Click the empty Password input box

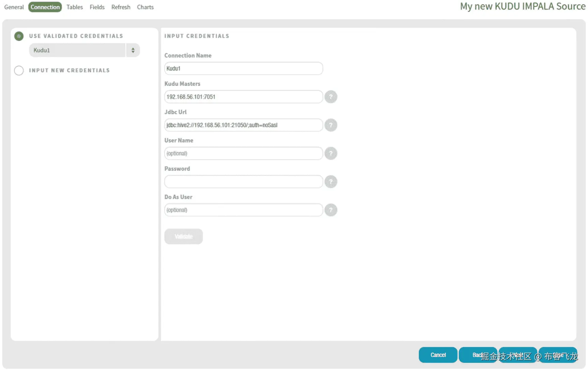tap(244, 182)
